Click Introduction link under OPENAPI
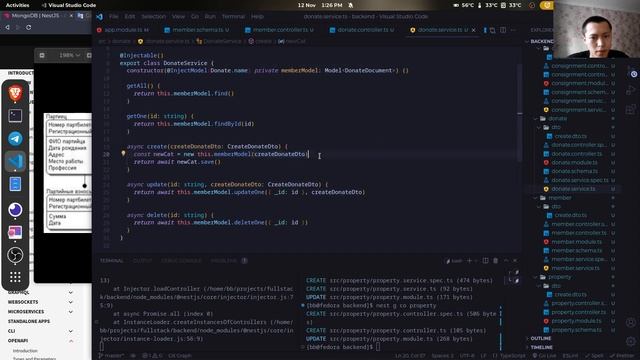 coord(25,351)
